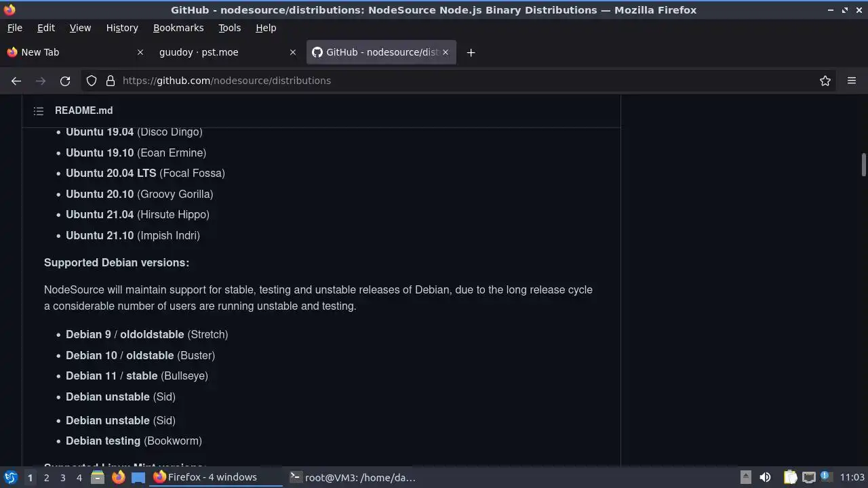Image resolution: width=868 pixels, height=488 pixels.
Task: Open README.md table of contents outline
Action: 39,110
